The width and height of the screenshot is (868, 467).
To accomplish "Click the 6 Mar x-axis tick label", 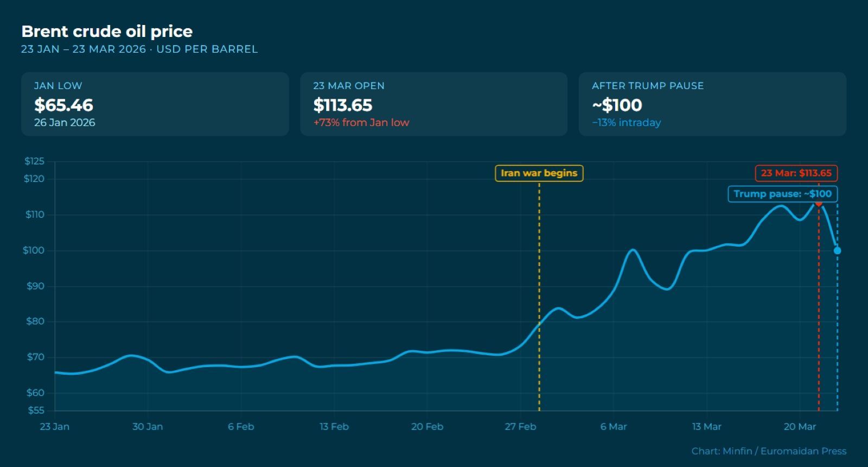I will pos(614,427).
